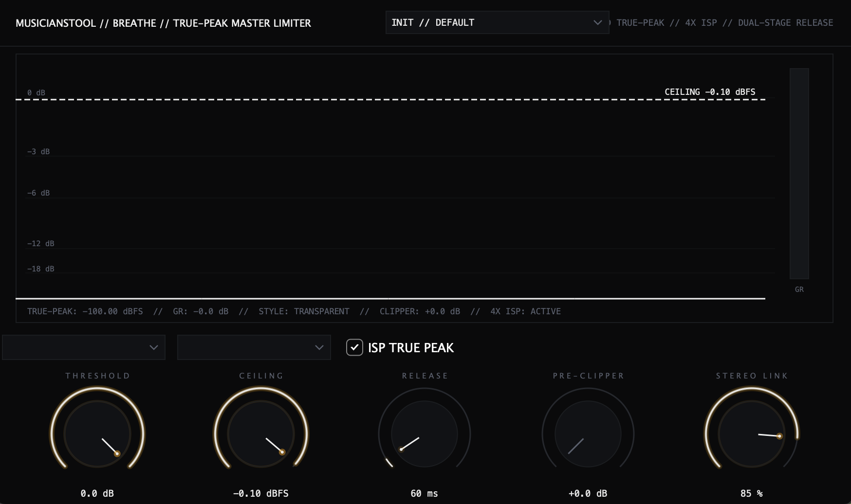851x504 pixels.
Task: Click the -6 dB graph scale label
Action: pos(38,193)
